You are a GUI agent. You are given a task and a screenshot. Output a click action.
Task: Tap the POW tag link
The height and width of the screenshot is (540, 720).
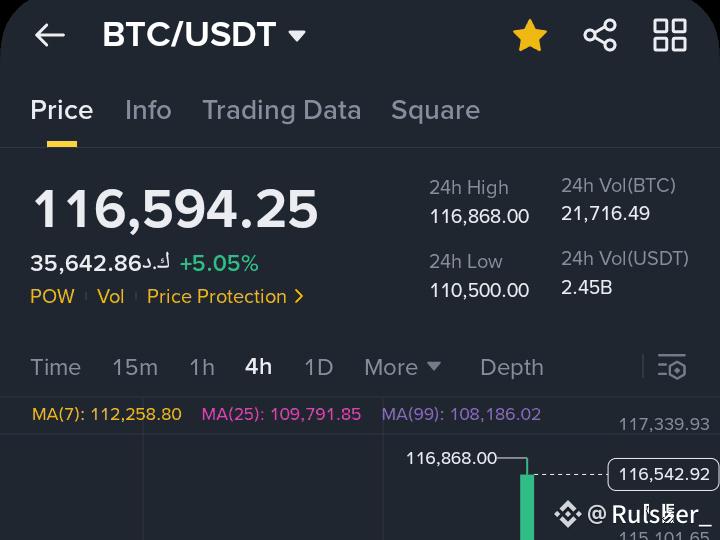pyautogui.click(x=52, y=297)
